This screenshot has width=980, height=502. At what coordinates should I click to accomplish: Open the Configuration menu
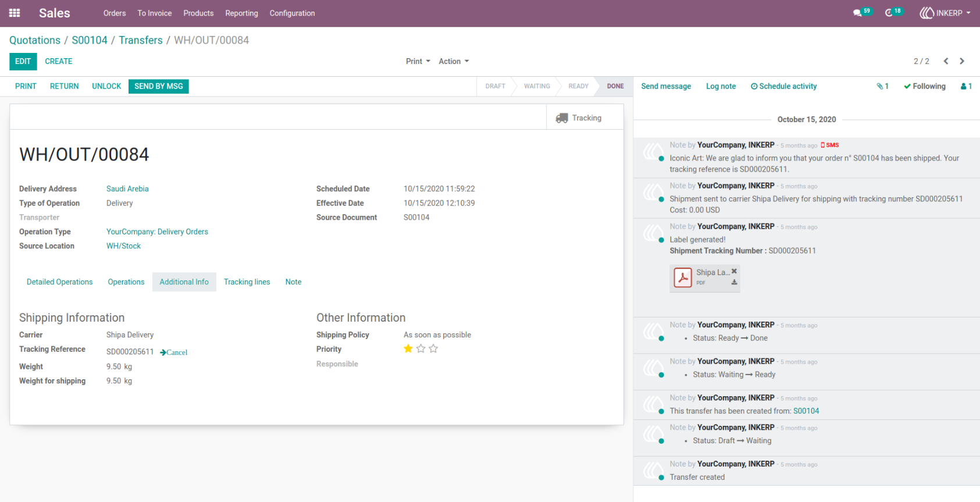(x=292, y=13)
